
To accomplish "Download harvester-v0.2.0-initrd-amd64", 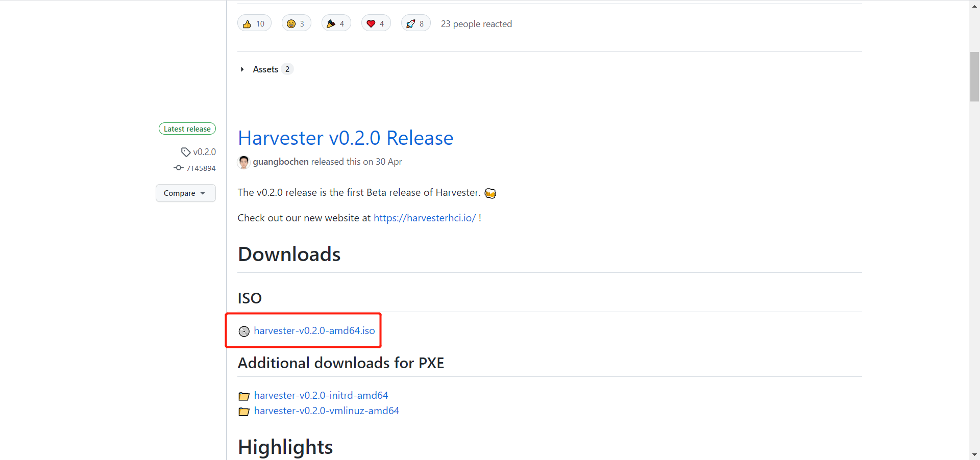I will (x=321, y=395).
